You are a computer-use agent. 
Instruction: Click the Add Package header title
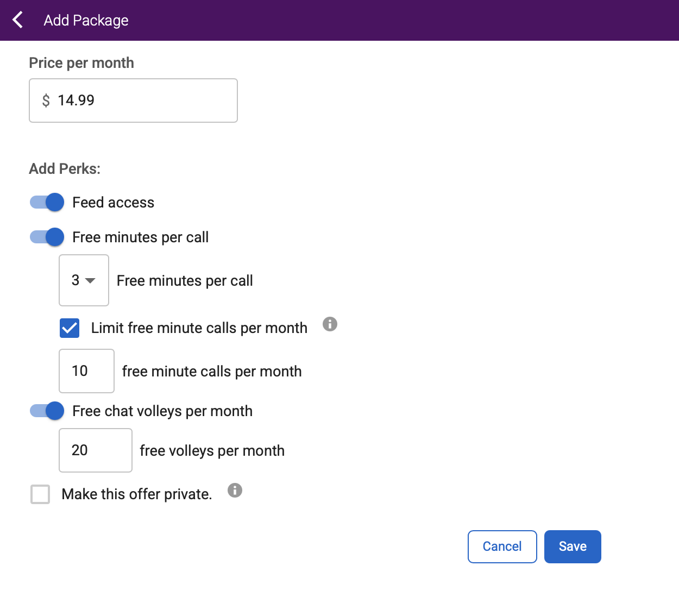point(86,21)
